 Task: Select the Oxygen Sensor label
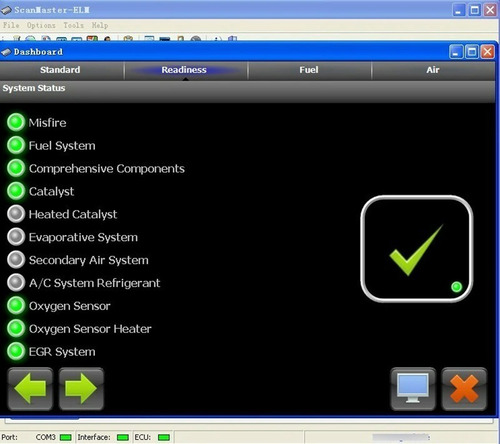pyautogui.click(x=69, y=306)
